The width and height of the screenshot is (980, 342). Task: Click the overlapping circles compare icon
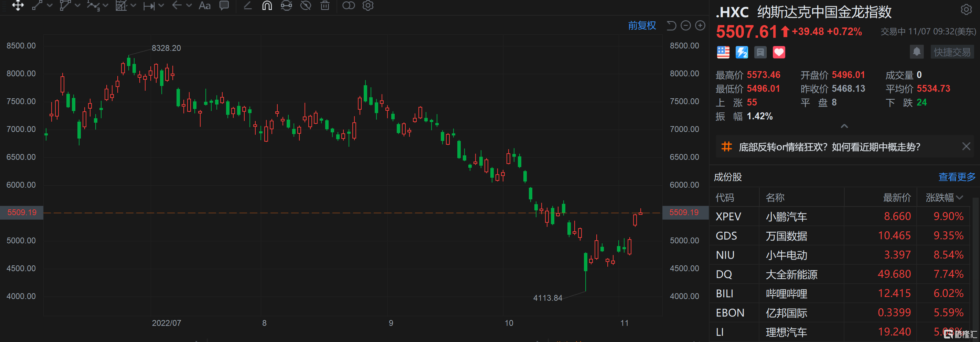click(349, 5)
